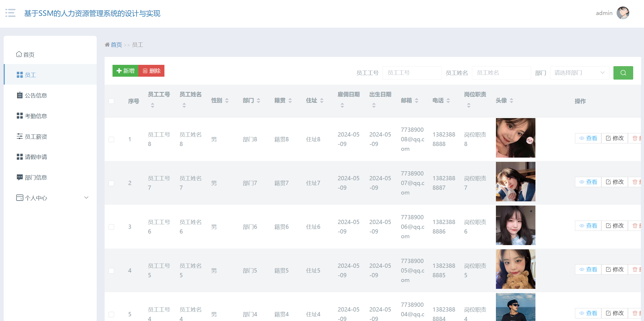Open the 请选择部门 department dropdown
Image resolution: width=644 pixels, height=321 pixels.
[x=579, y=73]
